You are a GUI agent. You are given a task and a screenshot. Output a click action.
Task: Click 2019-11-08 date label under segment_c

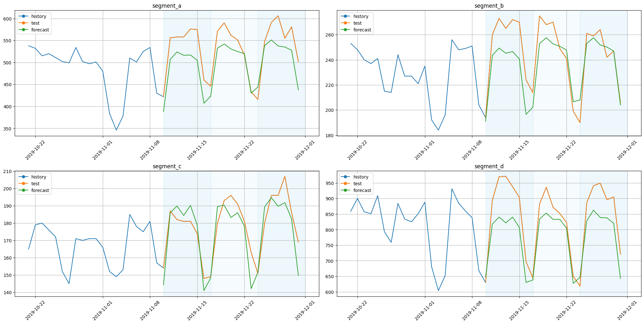[150, 310]
